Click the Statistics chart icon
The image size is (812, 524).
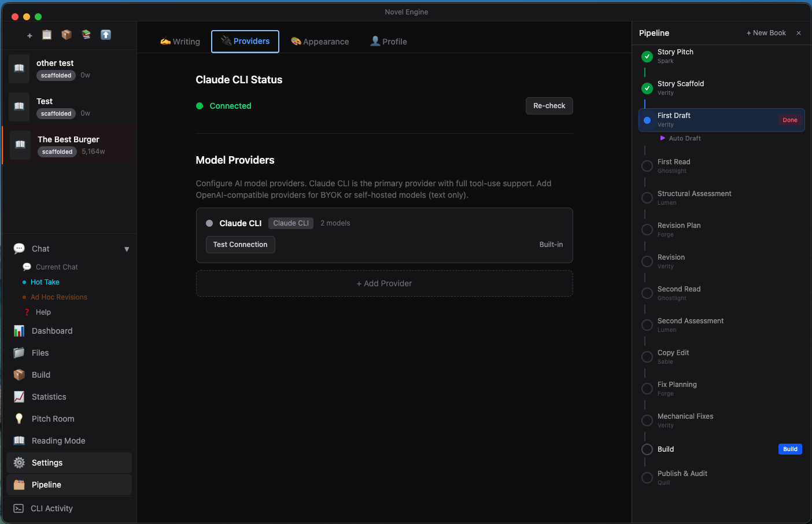[x=19, y=397]
